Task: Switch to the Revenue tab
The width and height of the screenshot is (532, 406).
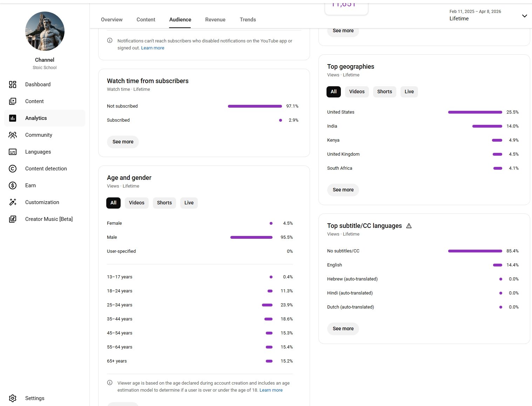Action: (215, 20)
